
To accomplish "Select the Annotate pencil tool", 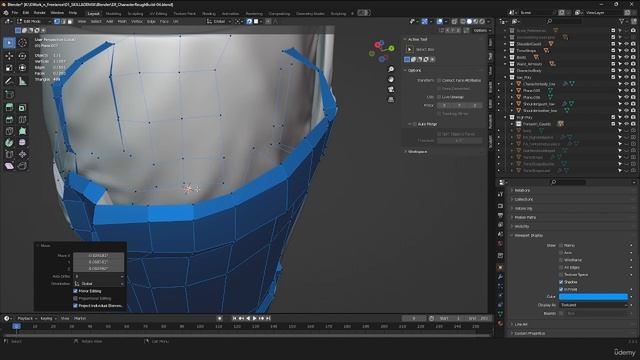I will pyautogui.click(x=9, y=81).
